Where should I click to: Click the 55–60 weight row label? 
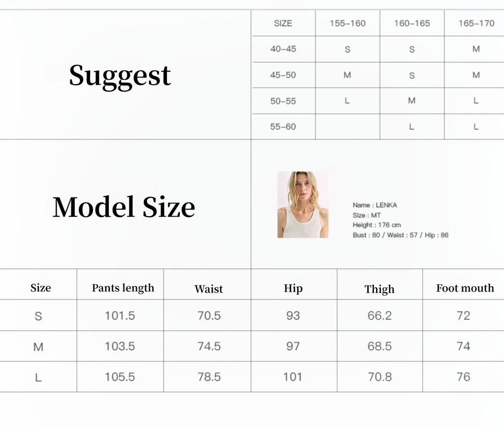coord(283,127)
